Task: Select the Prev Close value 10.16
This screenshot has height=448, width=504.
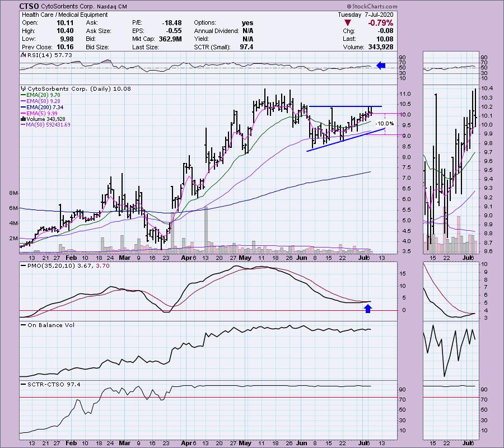Action: click(65, 47)
